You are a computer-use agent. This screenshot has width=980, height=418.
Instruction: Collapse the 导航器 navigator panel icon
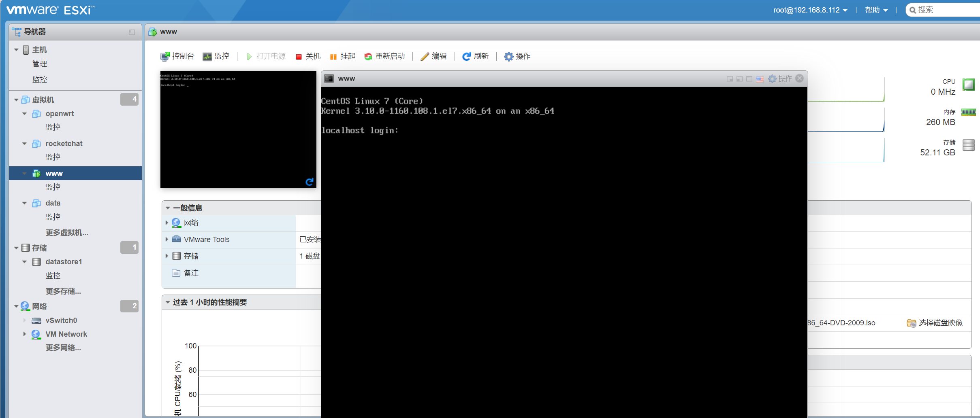(x=132, y=32)
